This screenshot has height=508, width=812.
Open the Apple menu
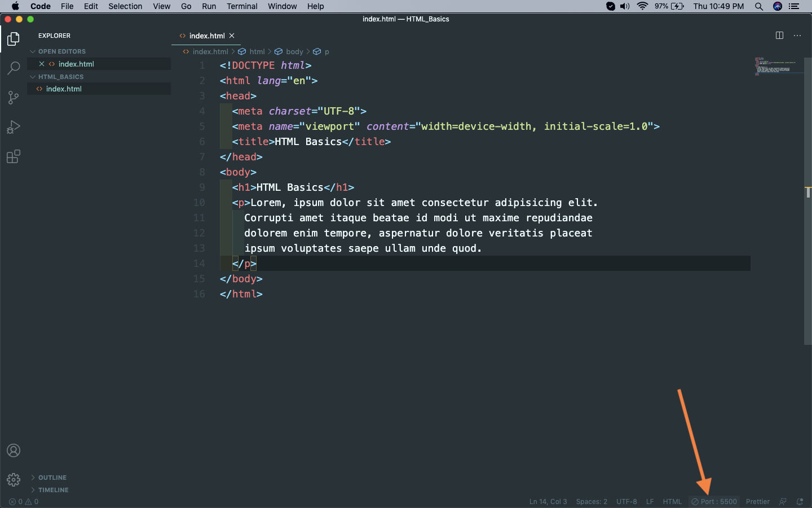15,6
